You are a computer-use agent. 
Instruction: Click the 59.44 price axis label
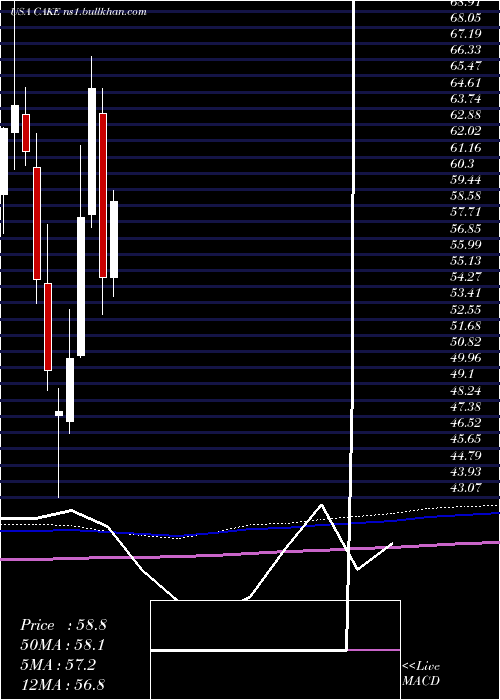[x=466, y=179]
